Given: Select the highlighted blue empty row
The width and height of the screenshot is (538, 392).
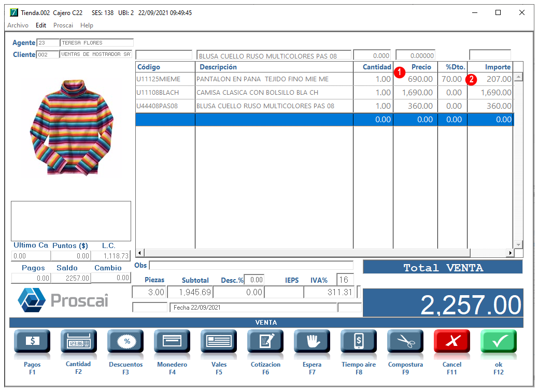Looking at the screenshot, I should 324,120.
